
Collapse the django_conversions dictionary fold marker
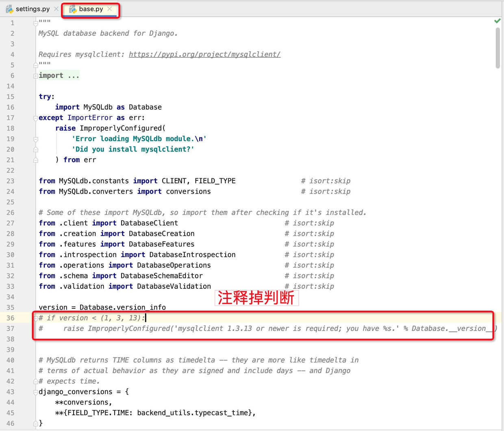[x=36, y=392]
